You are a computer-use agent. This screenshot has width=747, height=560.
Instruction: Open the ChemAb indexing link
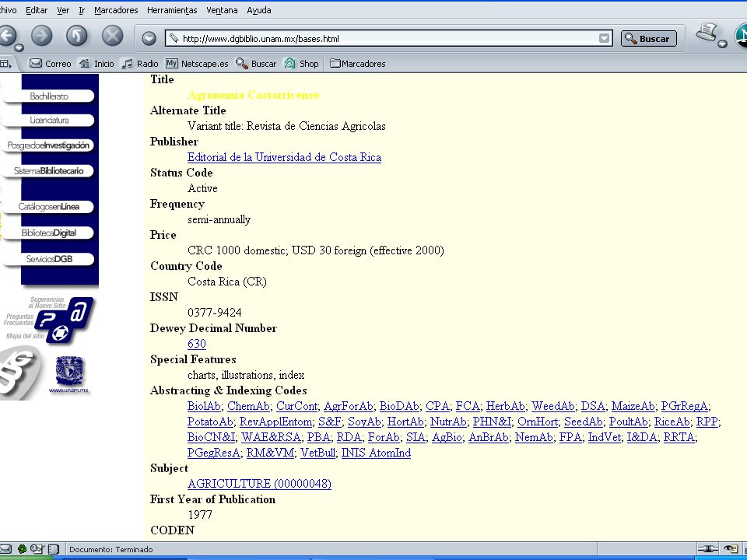(x=248, y=406)
